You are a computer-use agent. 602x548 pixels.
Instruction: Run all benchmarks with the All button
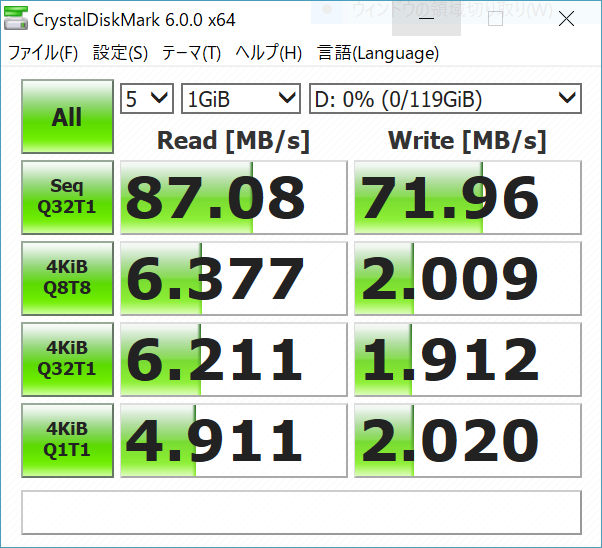pyautogui.click(x=67, y=117)
